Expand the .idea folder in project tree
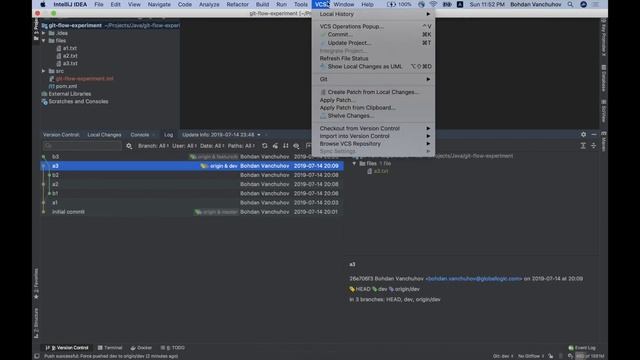The height and width of the screenshot is (360, 640). 43,33
